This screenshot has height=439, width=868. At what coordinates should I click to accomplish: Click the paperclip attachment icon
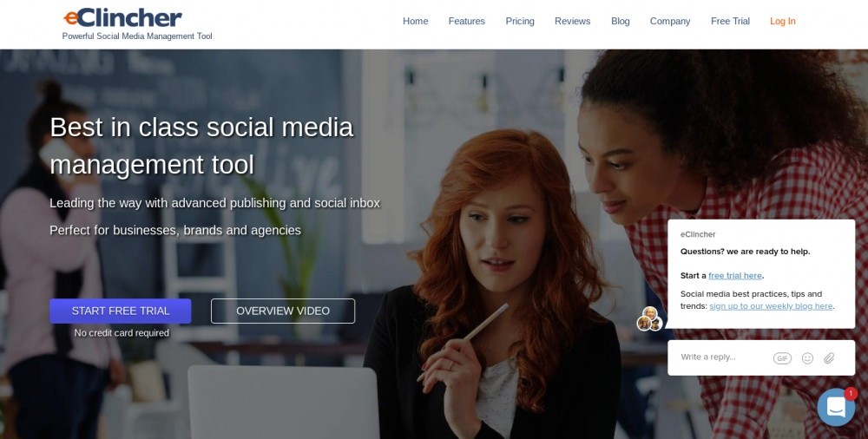tap(829, 358)
